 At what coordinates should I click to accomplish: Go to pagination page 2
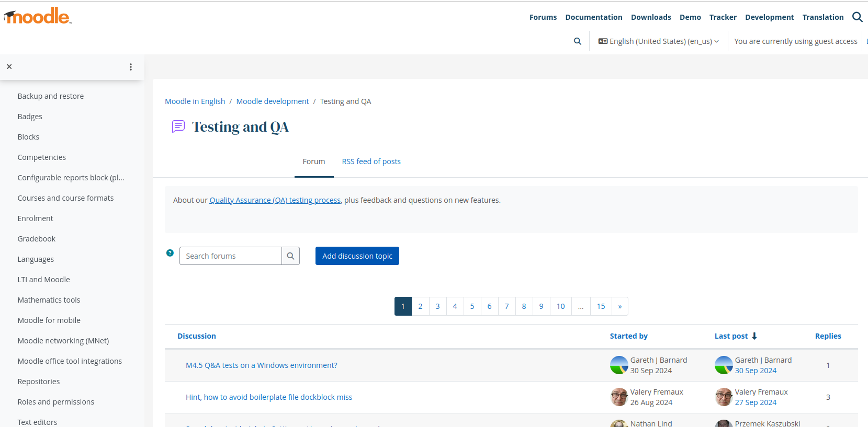pos(420,306)
